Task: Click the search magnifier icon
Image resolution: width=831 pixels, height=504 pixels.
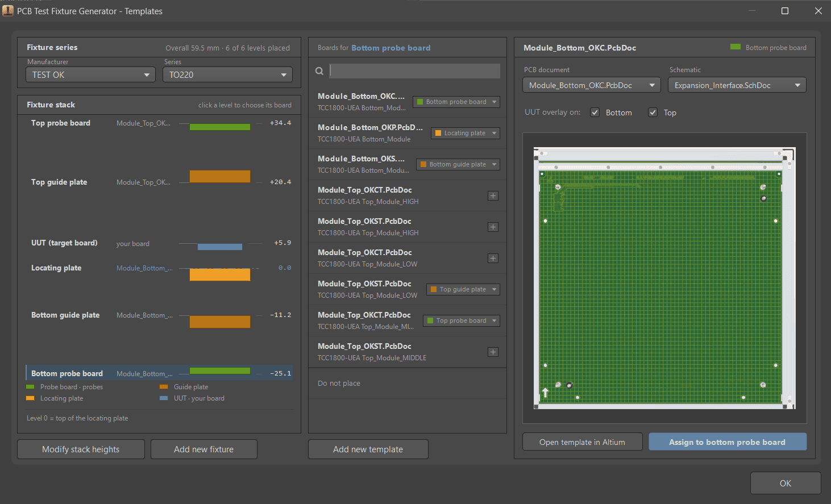Action: [319, 71]
